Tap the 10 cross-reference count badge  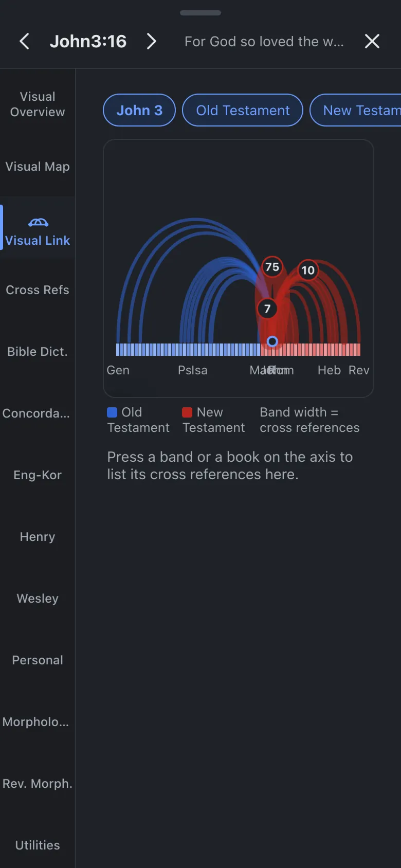point(308,270)
